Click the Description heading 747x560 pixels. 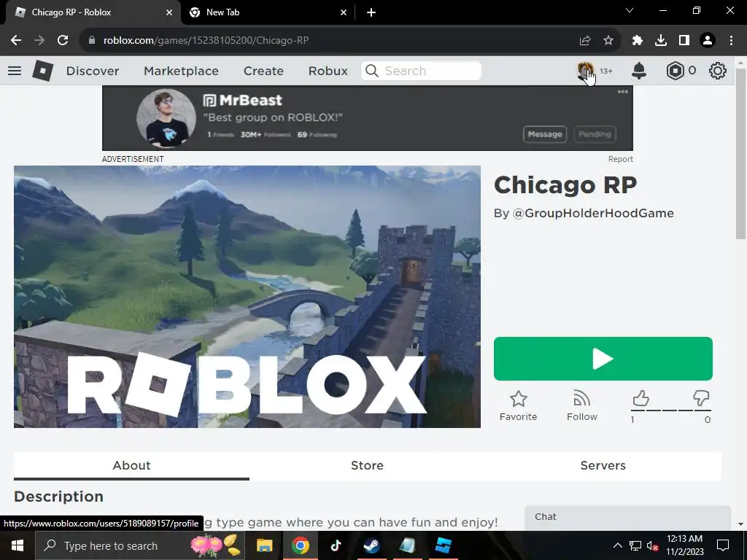58,497
